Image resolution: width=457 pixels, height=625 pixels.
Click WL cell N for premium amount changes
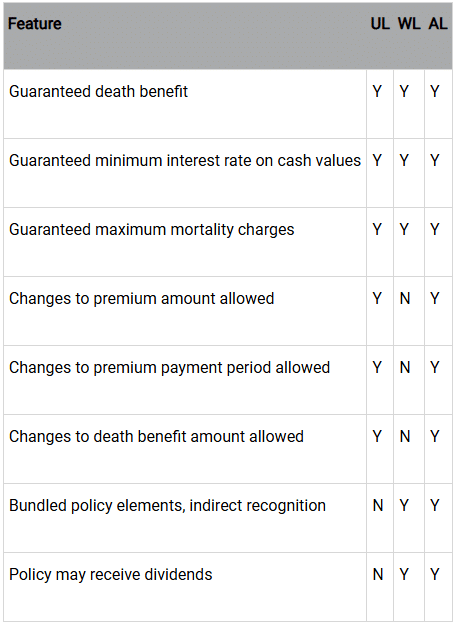(x=405, y=299)
